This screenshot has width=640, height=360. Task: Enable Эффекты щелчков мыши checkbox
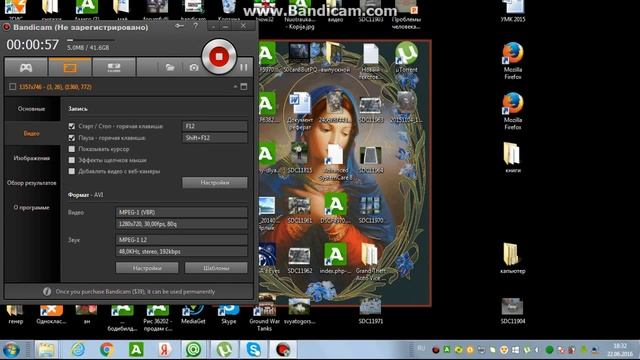[72, 160]
